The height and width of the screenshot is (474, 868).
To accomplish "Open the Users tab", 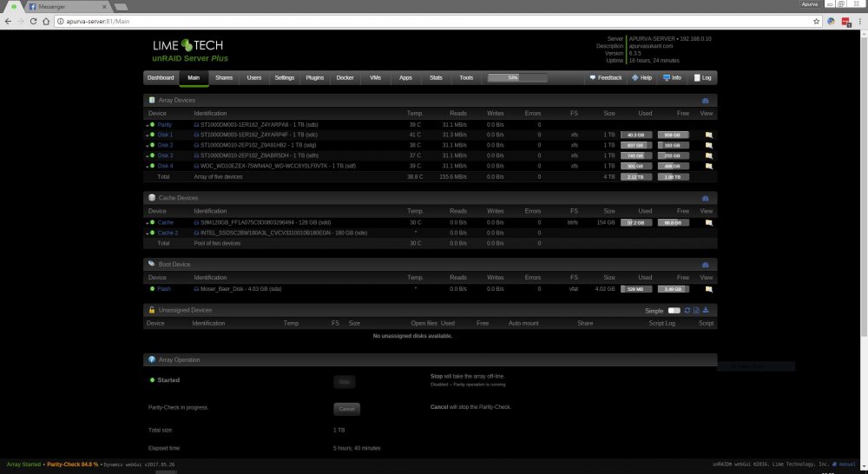I will (x=254, y=78).
